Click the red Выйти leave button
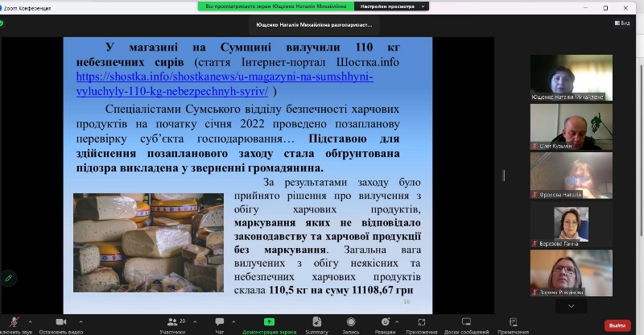This screenshot has height=335, width=644. click(617, 325)
